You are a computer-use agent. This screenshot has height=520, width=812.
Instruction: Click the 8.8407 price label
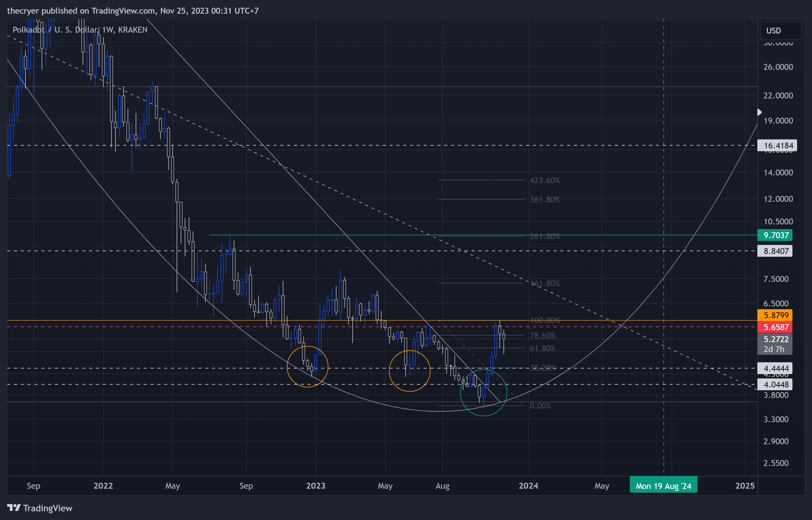coord(774,251)
